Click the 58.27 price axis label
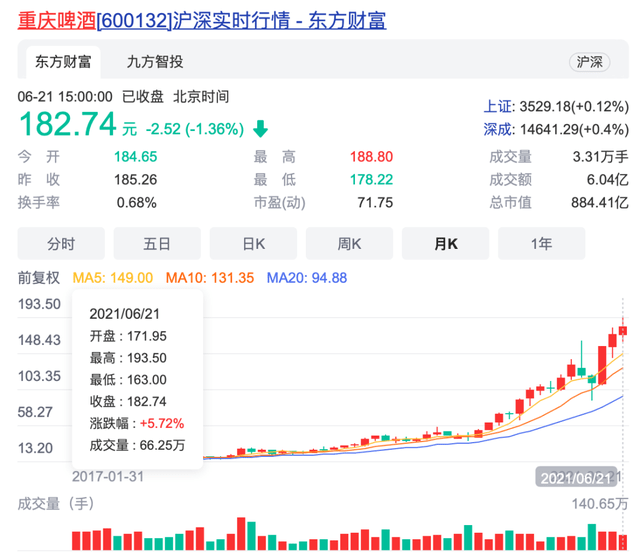The height and width of the screenshot is (560, 640). (35, 412)
